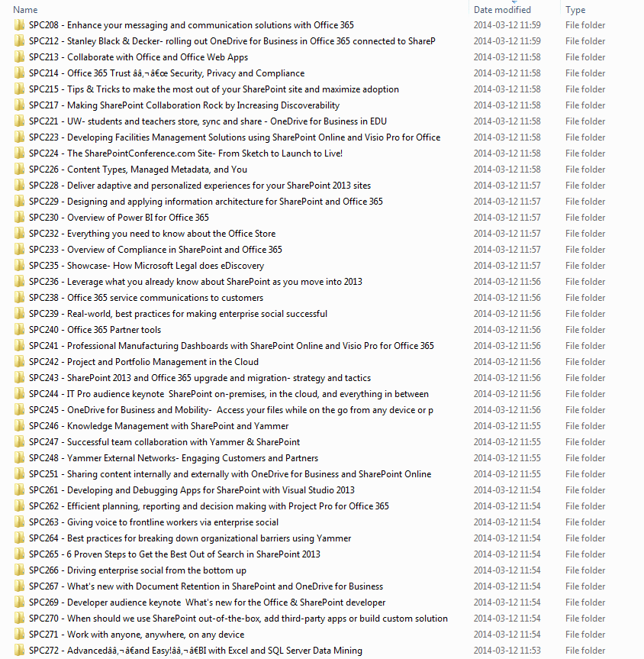
Task: Click the folder icon for SPC217
Action: 19,105
